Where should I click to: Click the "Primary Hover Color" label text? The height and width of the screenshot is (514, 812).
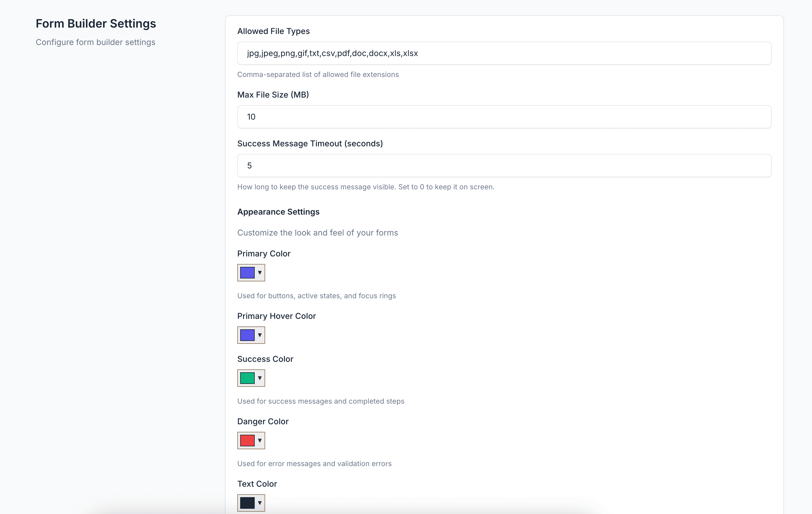coord(276,316)
